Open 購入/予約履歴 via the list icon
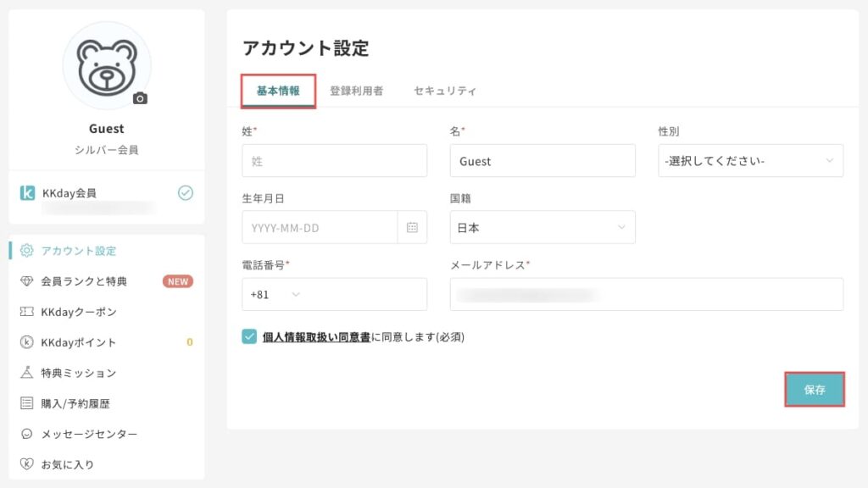This screenshot has height=488, width=868. tap(26, 402)
